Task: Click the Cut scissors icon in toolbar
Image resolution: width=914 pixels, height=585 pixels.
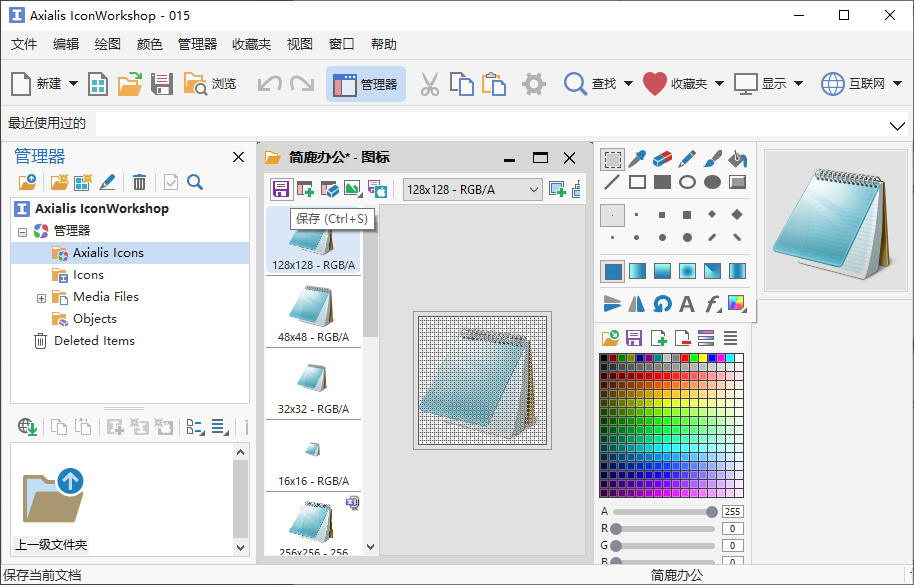Action: [430, 84]
